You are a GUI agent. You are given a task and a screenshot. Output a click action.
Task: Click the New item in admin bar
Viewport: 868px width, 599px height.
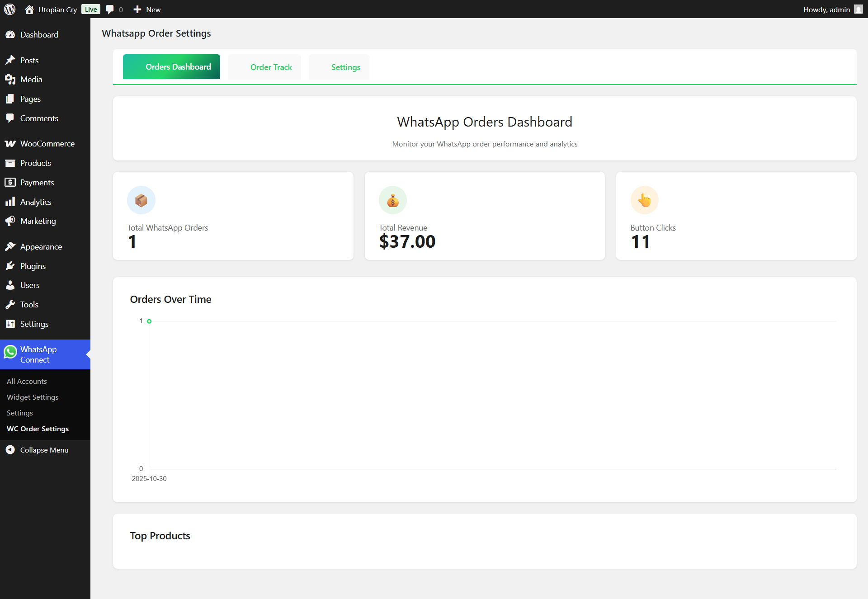click(x=146, y=9)
